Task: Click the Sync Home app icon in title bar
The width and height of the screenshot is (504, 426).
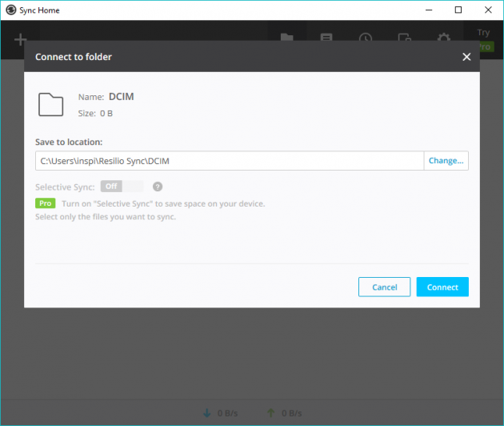Action: click(x=11, y=10)
